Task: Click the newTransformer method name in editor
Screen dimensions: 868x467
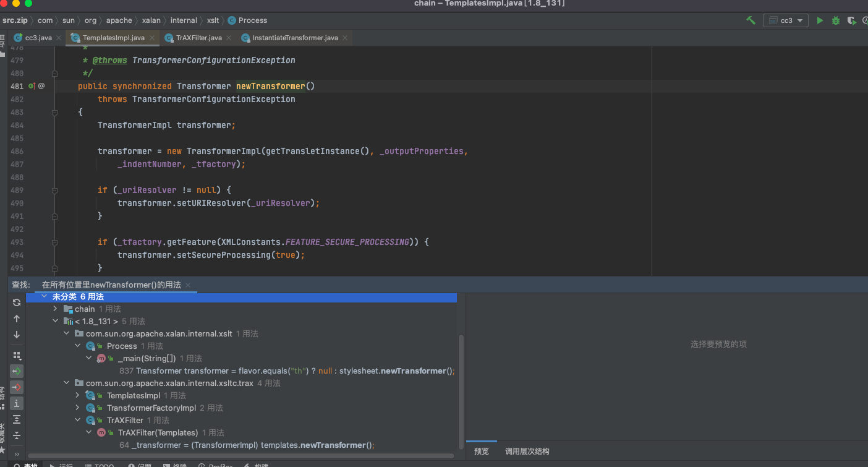Action: [x=270, y=86]
